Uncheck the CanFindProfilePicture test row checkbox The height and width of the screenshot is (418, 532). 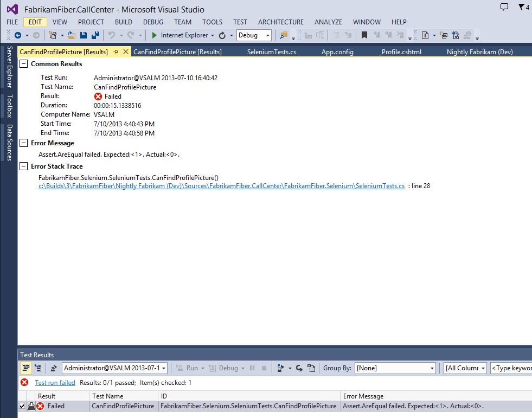[22, 406]
